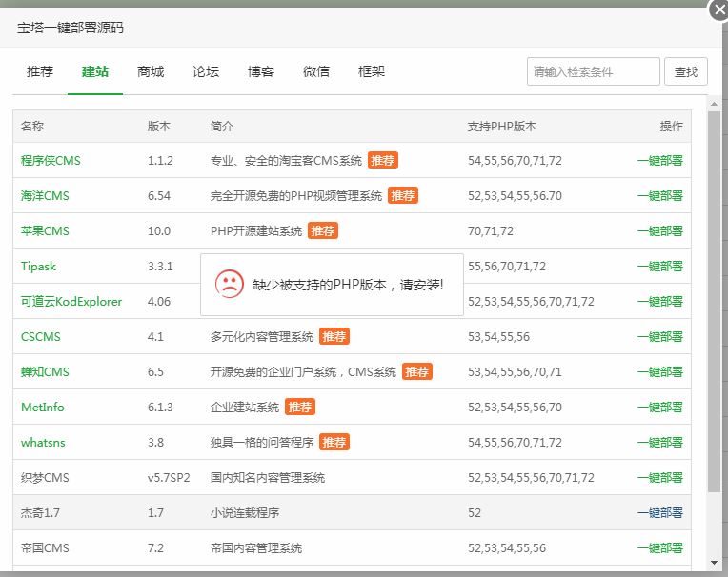Switch to the 推荐 tab

coord(40,72)
